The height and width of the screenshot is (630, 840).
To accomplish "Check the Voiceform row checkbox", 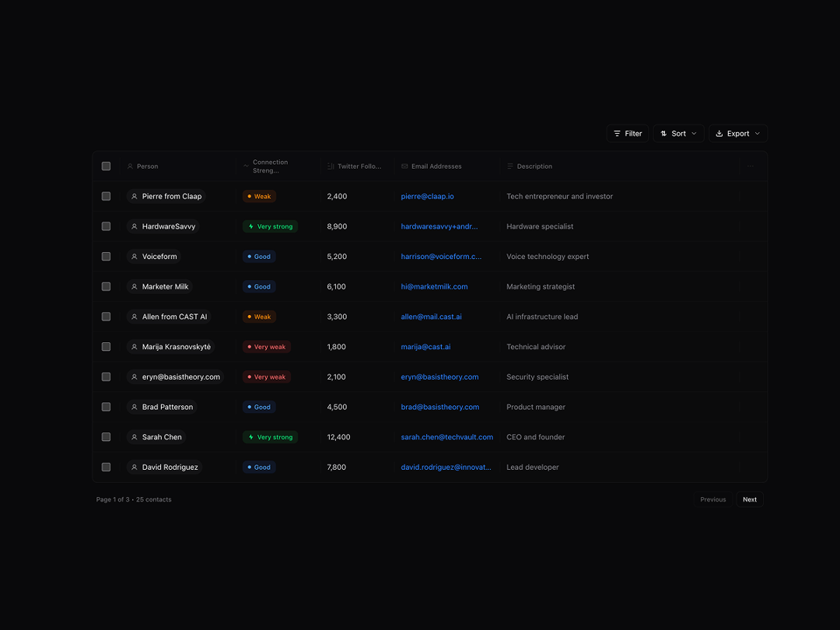I will (x=106, y=257).
